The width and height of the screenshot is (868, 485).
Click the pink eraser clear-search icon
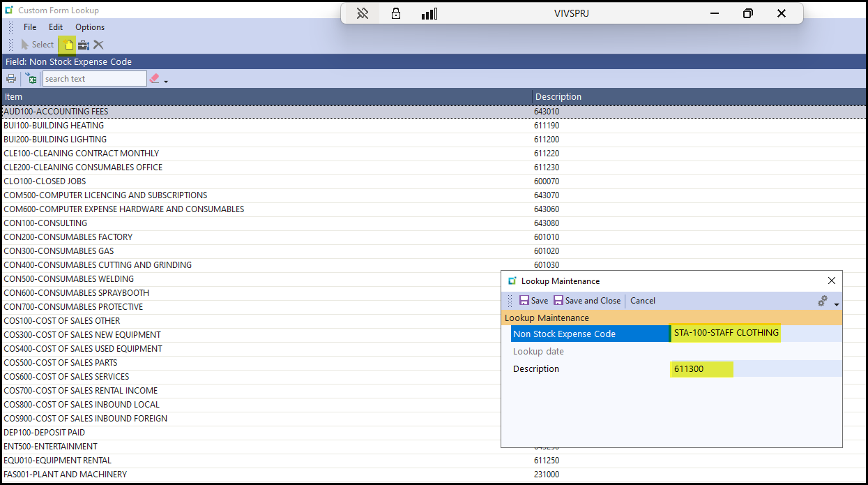pos(155,79)
